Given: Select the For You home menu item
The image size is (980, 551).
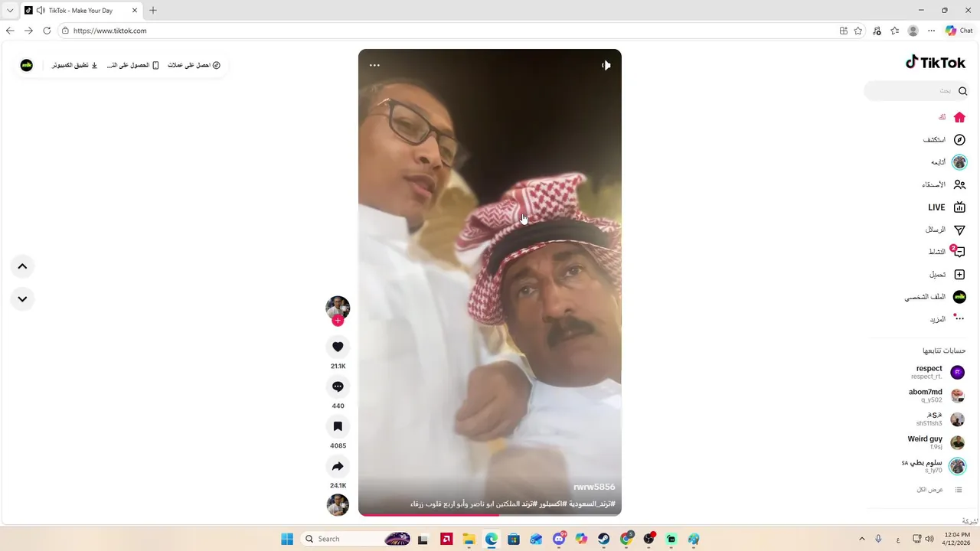Looking at the screenshot, I should click(952, 117).
